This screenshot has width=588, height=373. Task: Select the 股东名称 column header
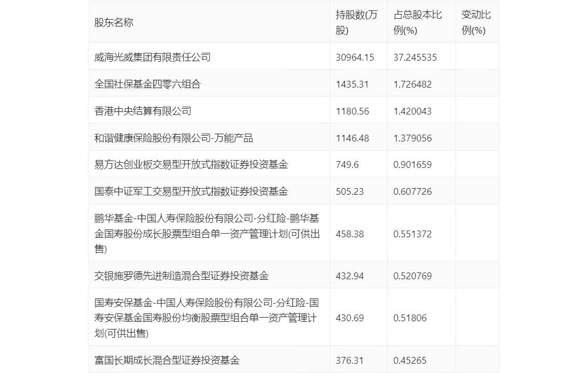click(114, 22)
